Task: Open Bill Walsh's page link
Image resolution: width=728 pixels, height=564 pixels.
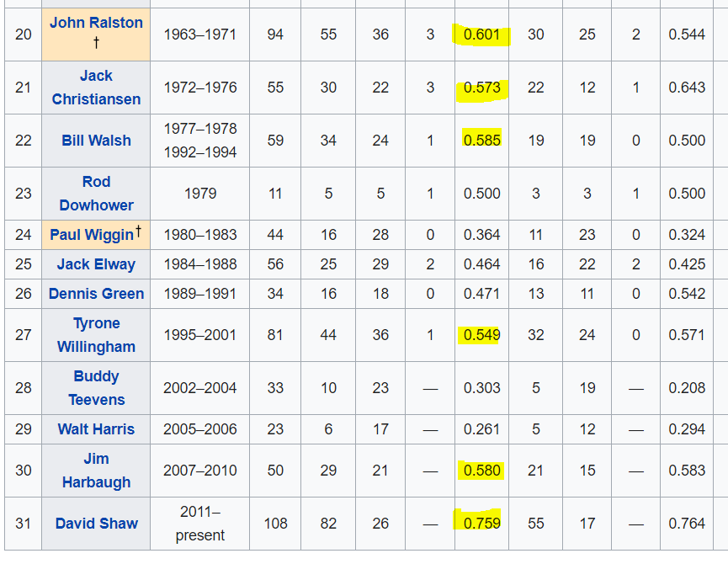Action: (x=96, y=141)
